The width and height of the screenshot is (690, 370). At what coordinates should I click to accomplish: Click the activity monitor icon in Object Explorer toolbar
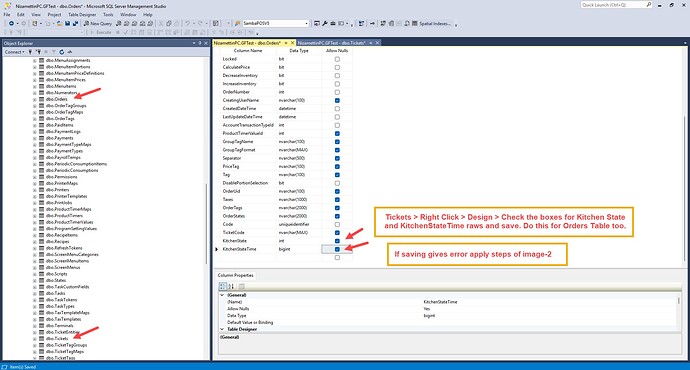pos(70,52)
